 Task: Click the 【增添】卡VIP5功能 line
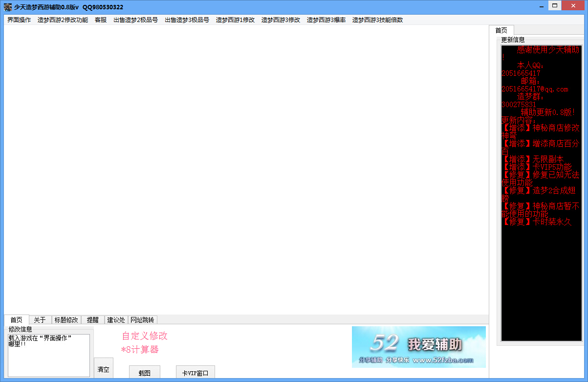(x=537, y=167)
